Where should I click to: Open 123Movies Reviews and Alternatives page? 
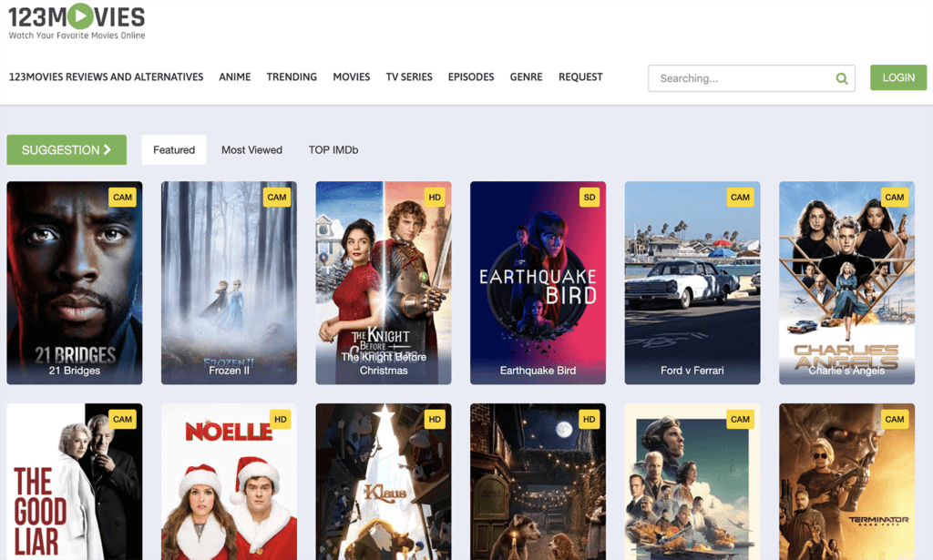(106, 77)
